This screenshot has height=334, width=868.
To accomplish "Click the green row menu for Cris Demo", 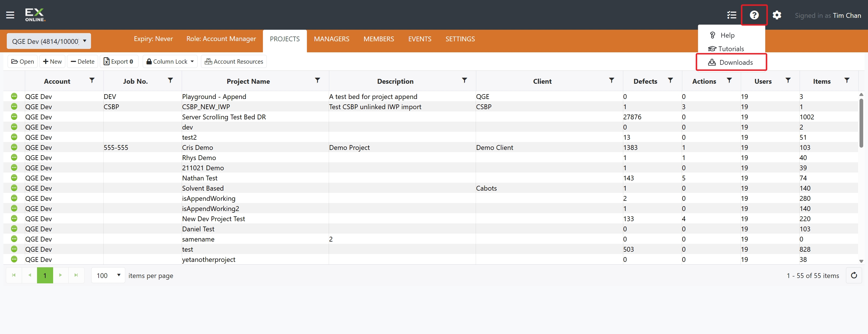I will tap(14, 147).
